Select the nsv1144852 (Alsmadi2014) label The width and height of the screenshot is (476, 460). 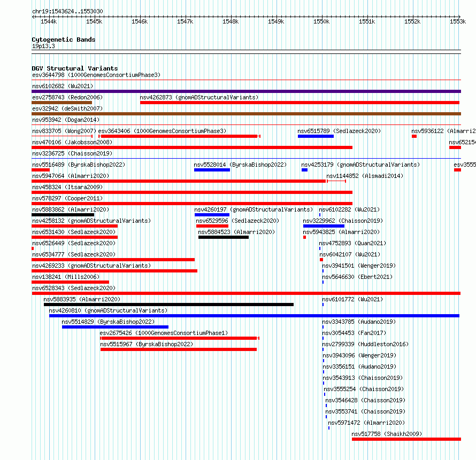(365, 176)
